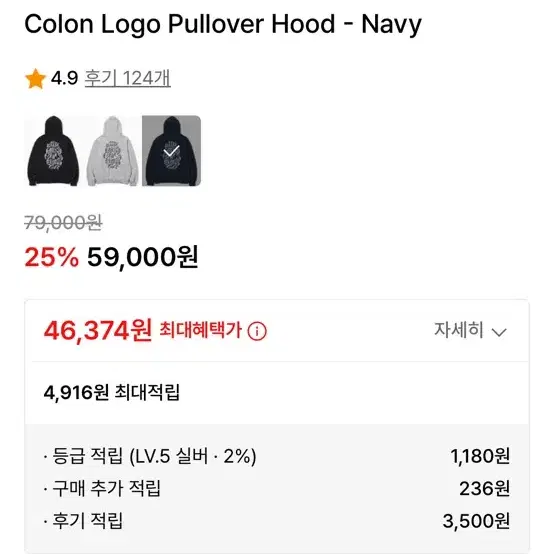Click the checkmark on navy hoodie
This screenshot has height=554, width=554.
[x=172, y=151]
